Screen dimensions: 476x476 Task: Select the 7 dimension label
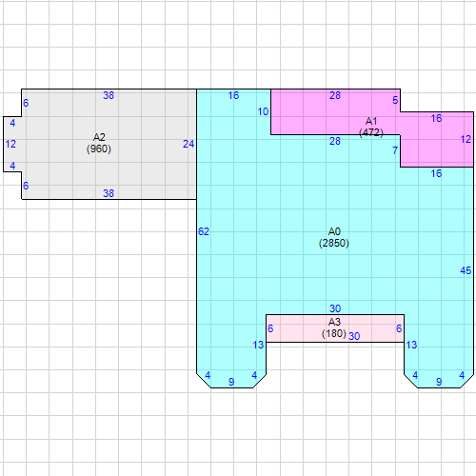click(395, 150)
